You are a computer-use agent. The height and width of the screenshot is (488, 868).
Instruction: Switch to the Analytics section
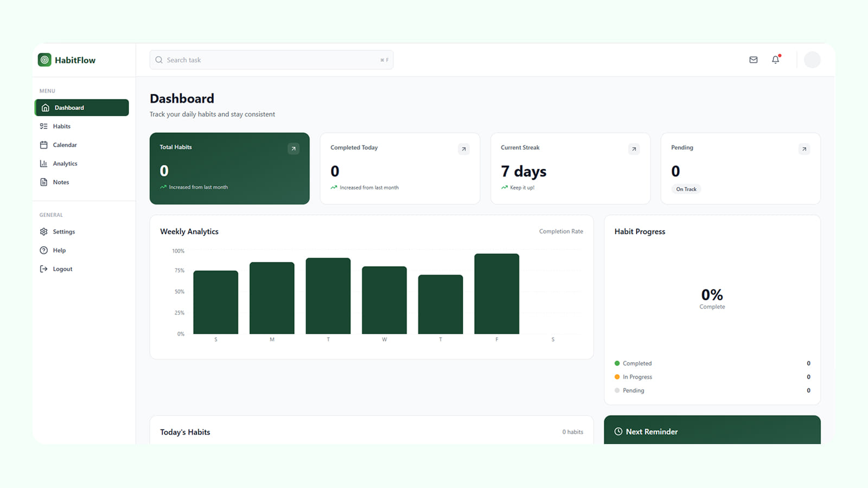coord(65,164)
